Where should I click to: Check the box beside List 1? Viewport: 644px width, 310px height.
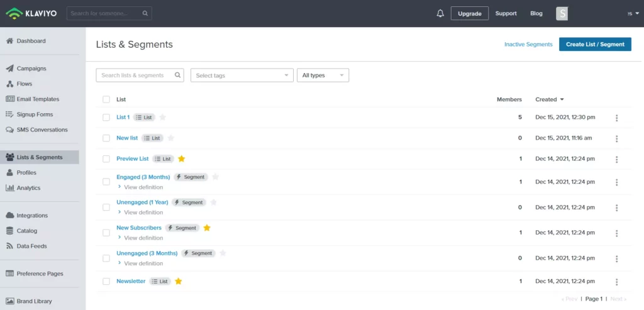[106, 118]
